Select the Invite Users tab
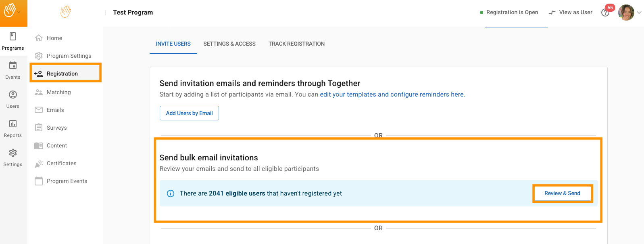 click(x=173, y=44)
